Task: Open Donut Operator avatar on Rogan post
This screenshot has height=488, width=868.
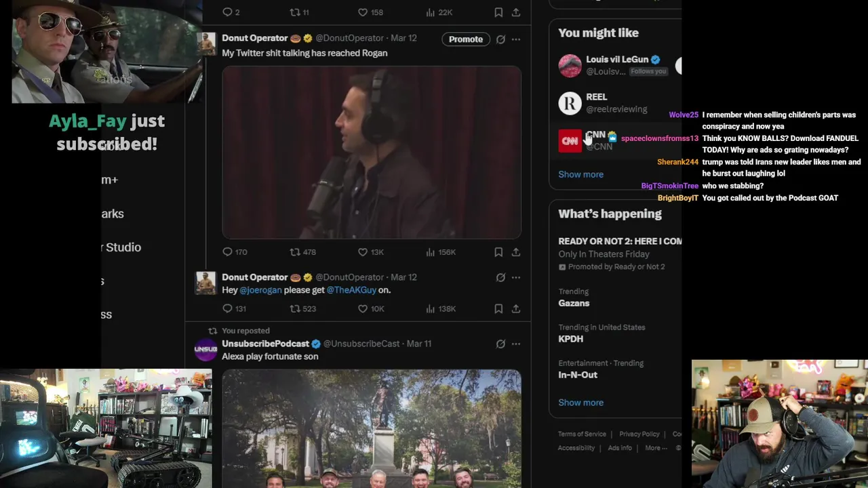Action: tap(205, 45)
